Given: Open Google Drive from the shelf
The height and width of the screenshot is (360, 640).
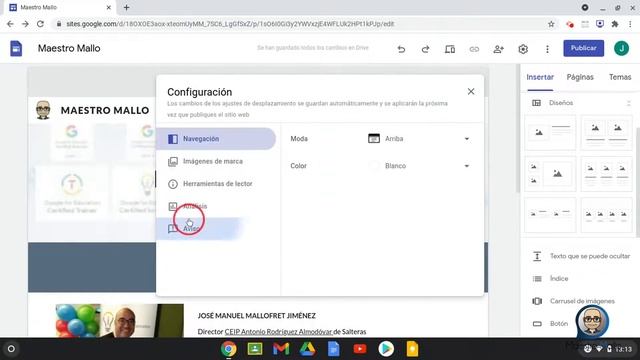Looking at the screenshot, I should (307, 349).
